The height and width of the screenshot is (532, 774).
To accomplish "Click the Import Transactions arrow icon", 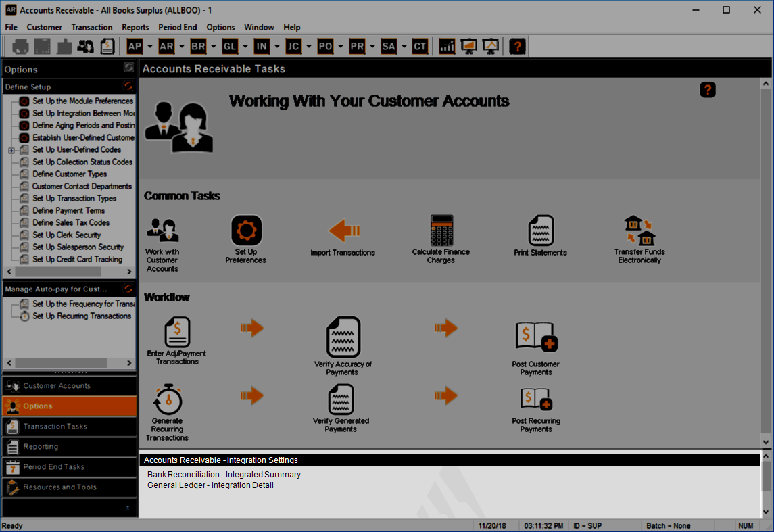I will click(344, 231).
